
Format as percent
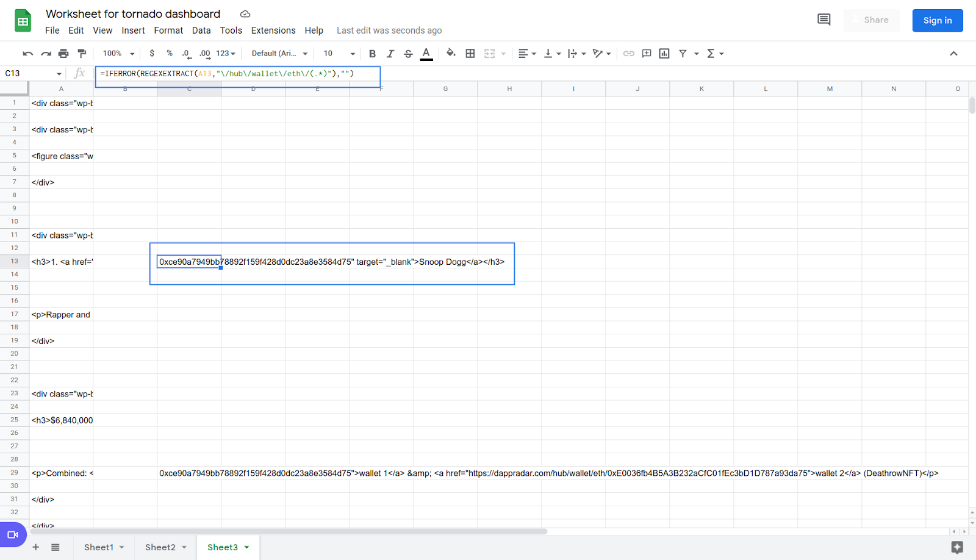(x=170, y=54)
